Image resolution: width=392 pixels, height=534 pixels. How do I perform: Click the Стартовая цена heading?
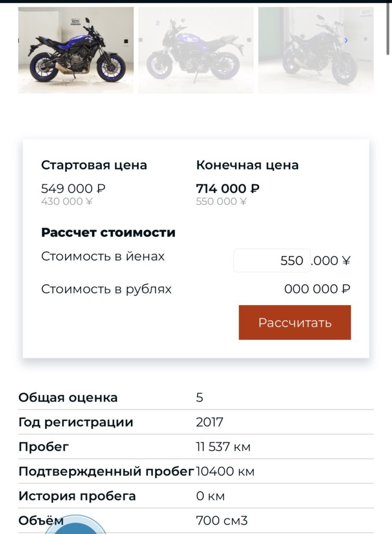(94, 165)
